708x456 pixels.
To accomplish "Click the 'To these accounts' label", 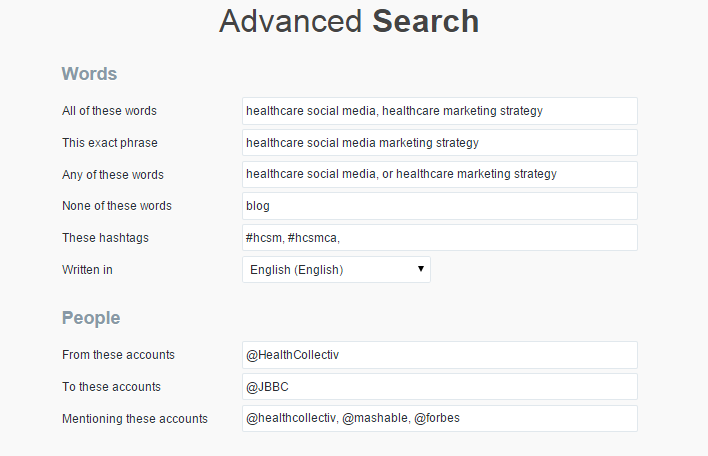I will tap(111, 387).
